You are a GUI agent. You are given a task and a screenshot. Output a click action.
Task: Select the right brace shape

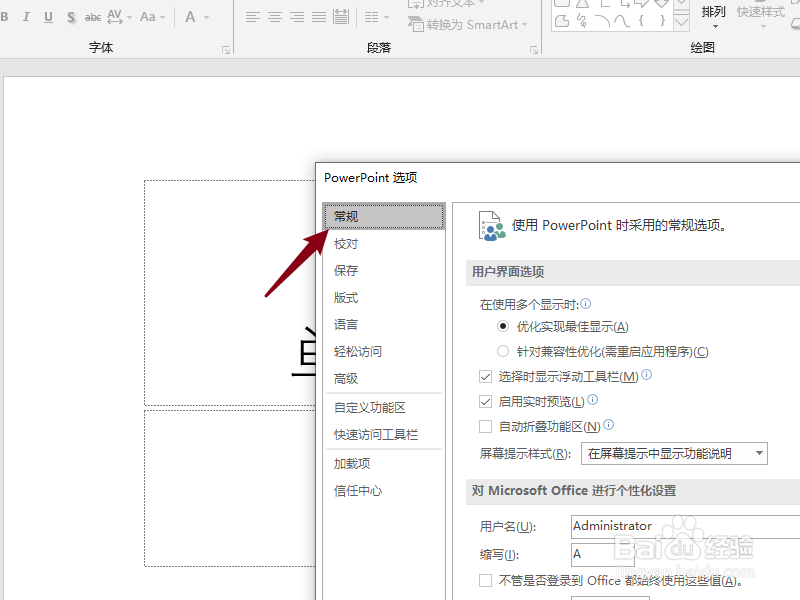[662, 21]
